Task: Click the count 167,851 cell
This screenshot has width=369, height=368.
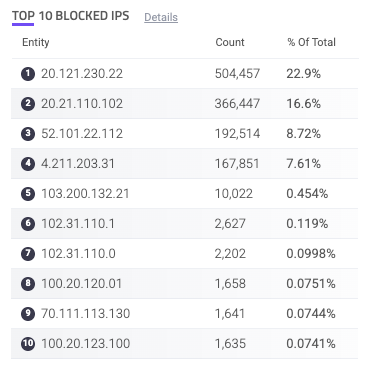Action: pos(237,164)
